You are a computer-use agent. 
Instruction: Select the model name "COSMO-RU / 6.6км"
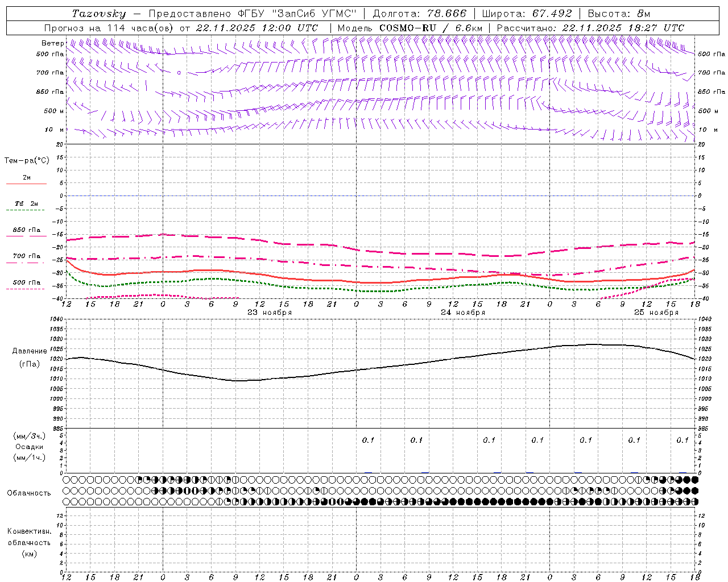[431, 28]
